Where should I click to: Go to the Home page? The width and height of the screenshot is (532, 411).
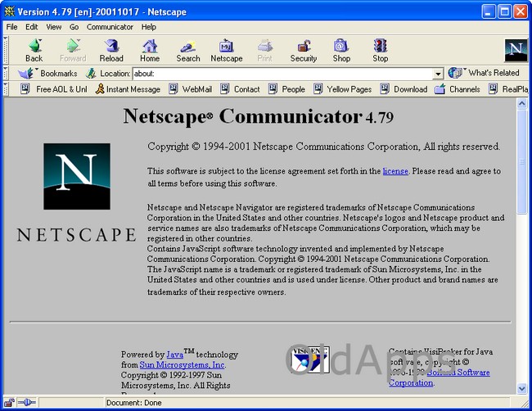[150, 51]
